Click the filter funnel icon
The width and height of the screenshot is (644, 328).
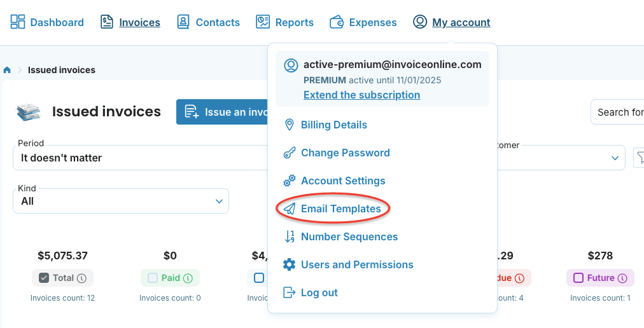[x=640, y=157]
